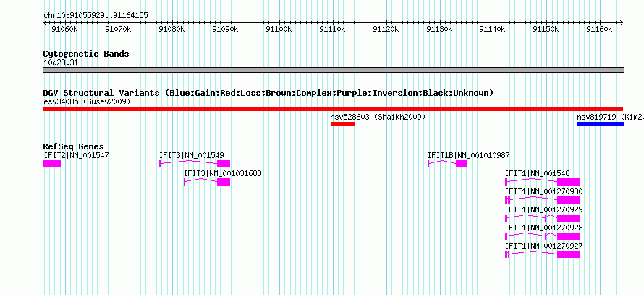Viewport: 644px width, 295px height.
Task: Click the IFIT3 NM_001031683 gene glyph
Action: click(x=207, y=182)
